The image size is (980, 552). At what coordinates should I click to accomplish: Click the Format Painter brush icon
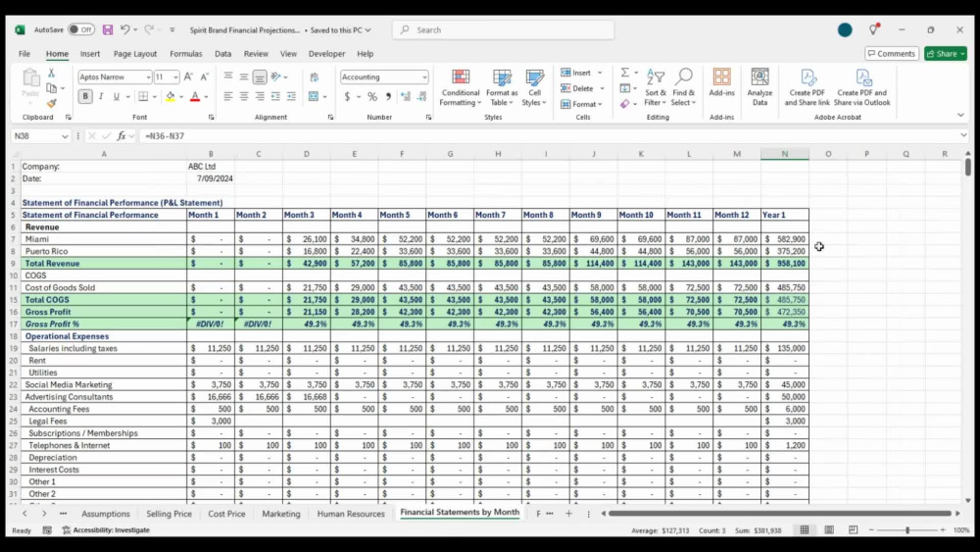pos(51,103)
